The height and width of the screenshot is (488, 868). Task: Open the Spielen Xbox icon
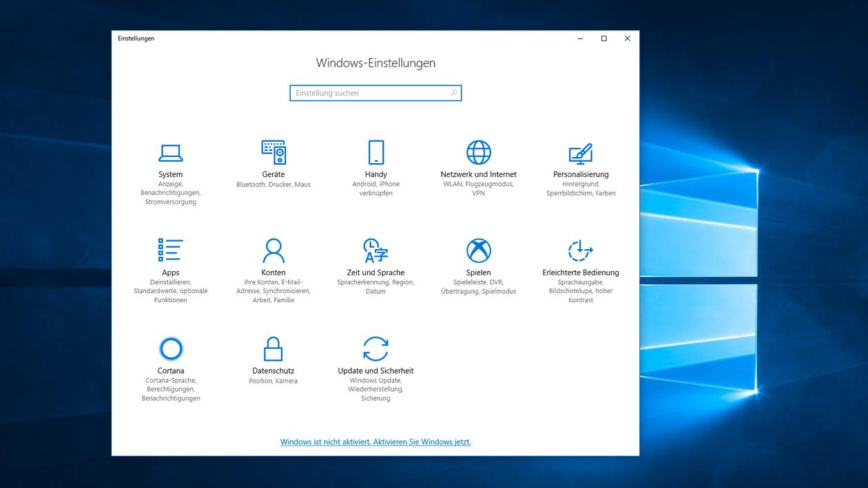pyautogui.click(x=479, y=251)
